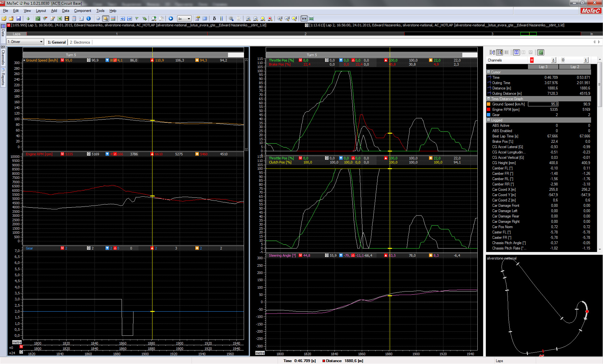Click the green Excel export icon
Screen dimensions: 603x364
pos(60,19)
